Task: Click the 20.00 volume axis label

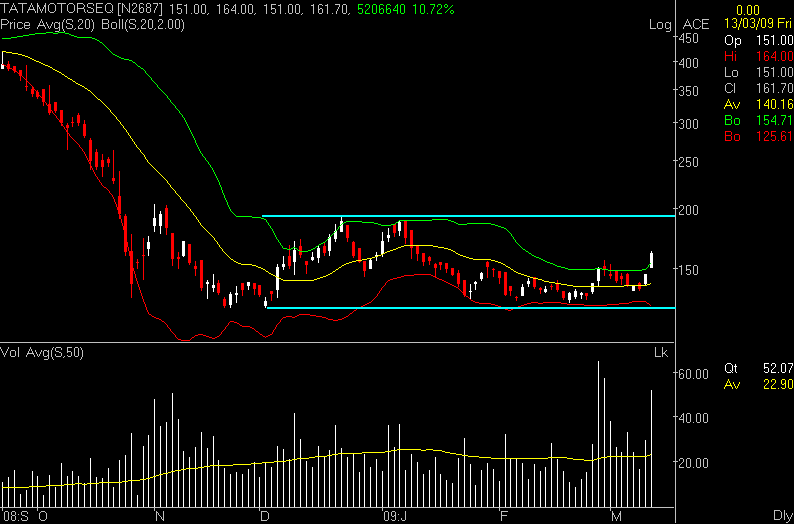Action: click(694, 462)
